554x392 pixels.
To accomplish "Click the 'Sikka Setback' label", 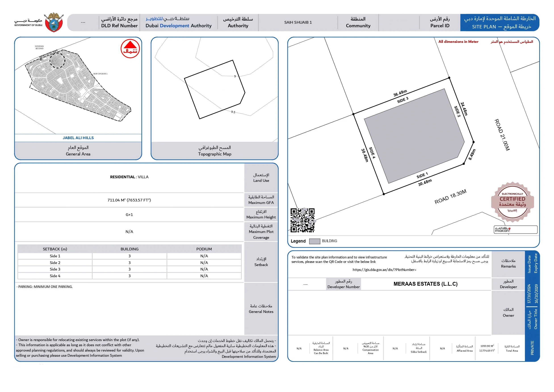I will 418,352.
